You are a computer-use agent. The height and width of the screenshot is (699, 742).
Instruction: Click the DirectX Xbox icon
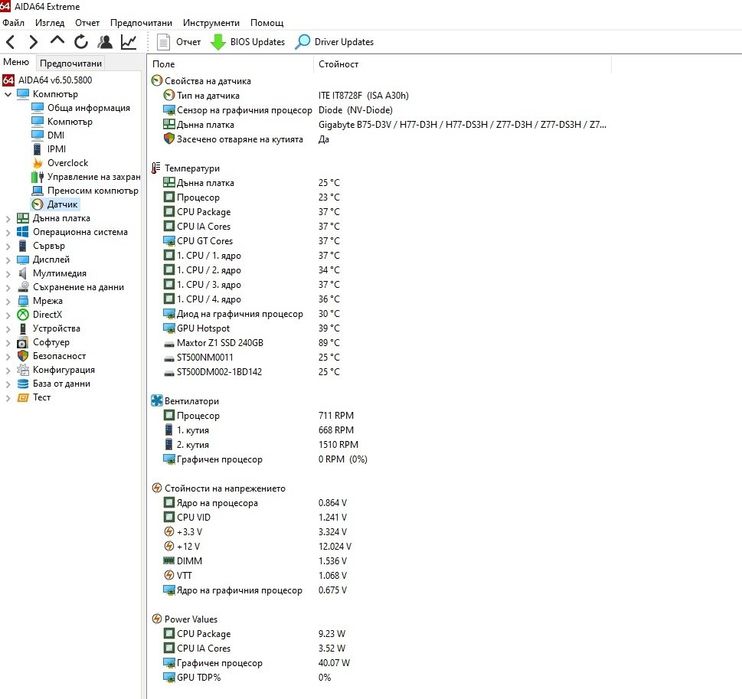[23, 314]
